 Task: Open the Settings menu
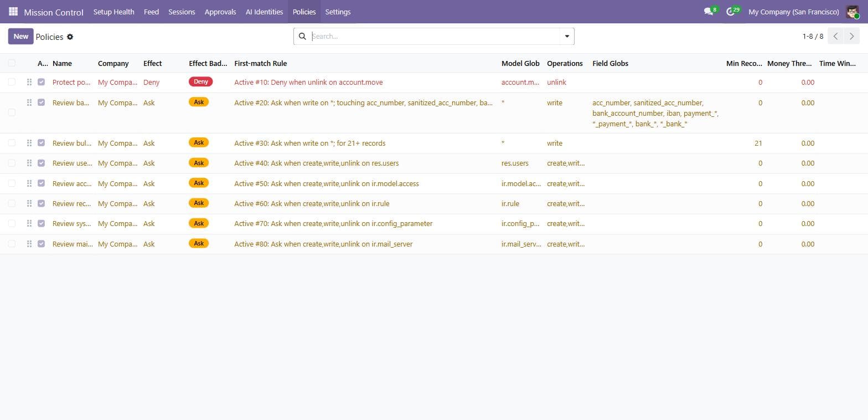[x=338, y=12]
